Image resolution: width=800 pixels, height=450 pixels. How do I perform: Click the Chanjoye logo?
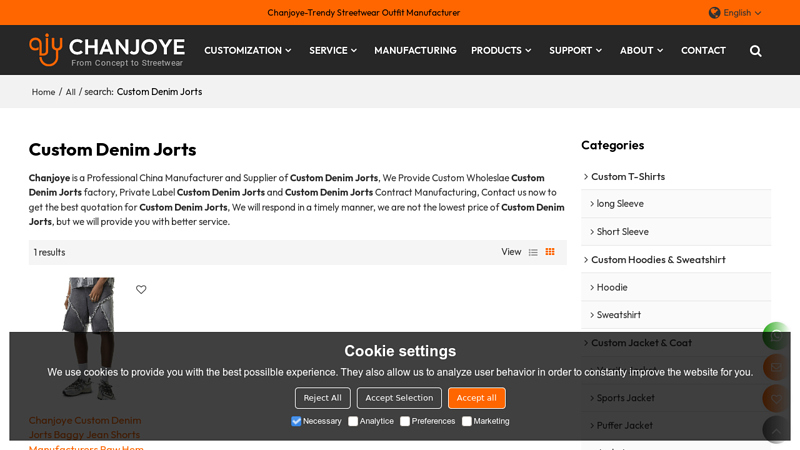pos(107,50)
